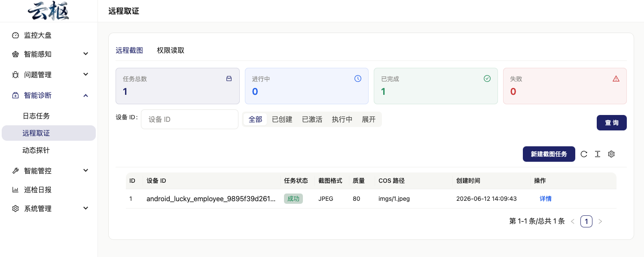Switch to the 权限读取 tab
644x257 pixels.
pyautogui.click(x=171, y=50)
